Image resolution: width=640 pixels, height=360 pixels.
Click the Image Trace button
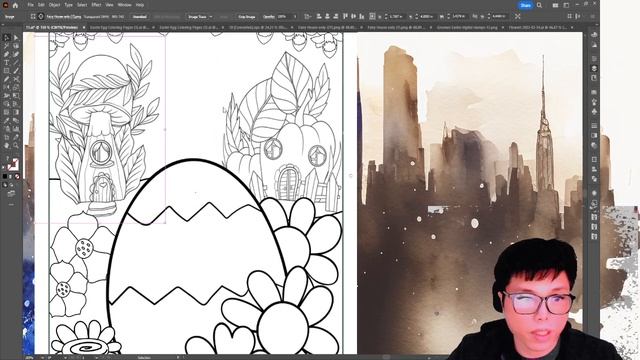click(197, 17)
